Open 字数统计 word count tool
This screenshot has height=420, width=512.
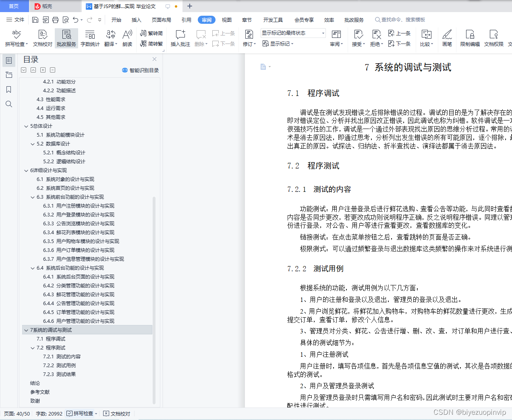tap(90, 38)
